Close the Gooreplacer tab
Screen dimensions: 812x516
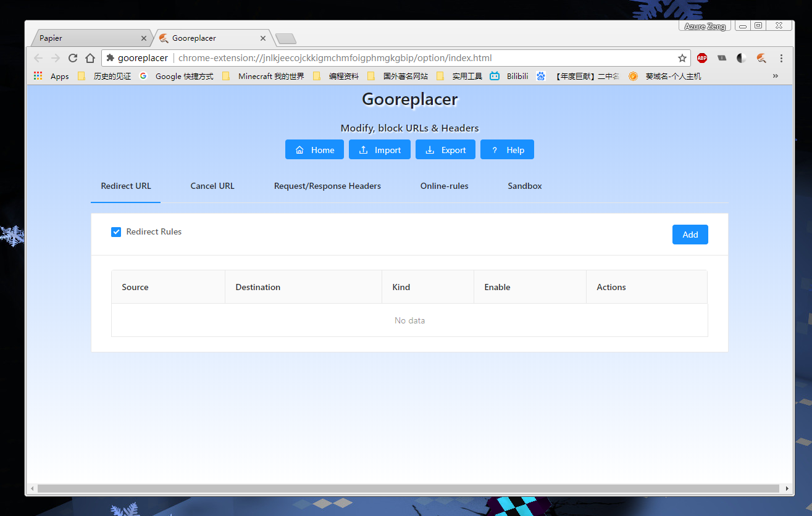coord(263,38)
